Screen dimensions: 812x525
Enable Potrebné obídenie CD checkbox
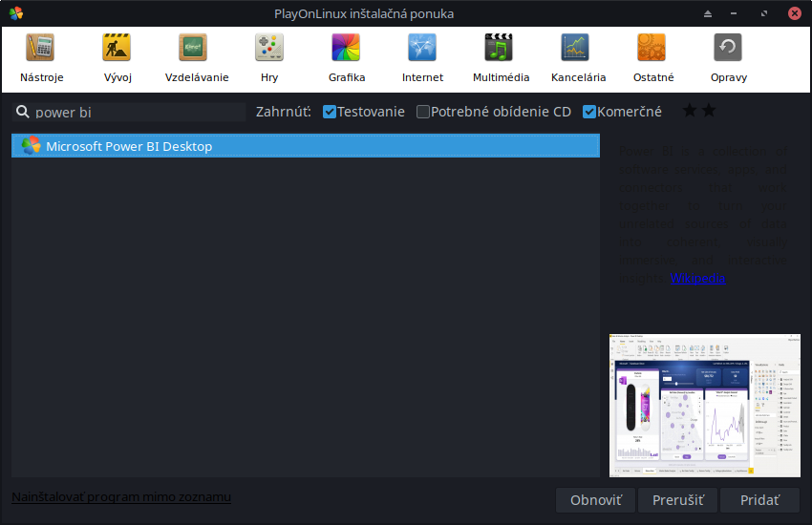(423, 112)
